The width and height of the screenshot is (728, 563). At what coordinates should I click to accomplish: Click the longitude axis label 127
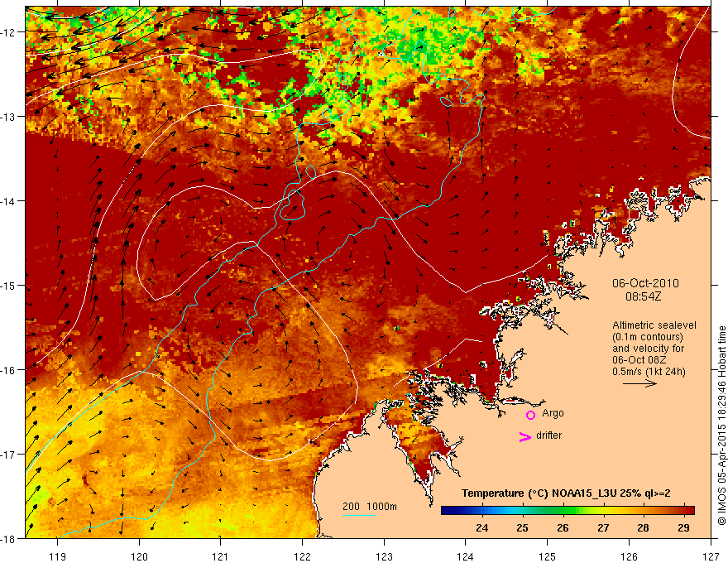coord(711,556)
